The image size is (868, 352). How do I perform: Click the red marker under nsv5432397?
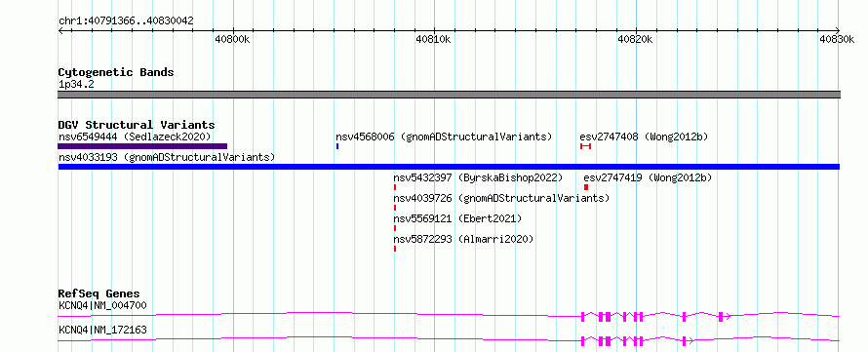(x=395, y=187)
